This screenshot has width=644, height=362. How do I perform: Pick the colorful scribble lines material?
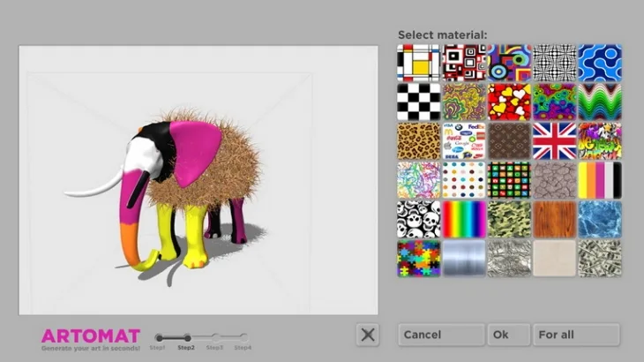tap(418, 180)
